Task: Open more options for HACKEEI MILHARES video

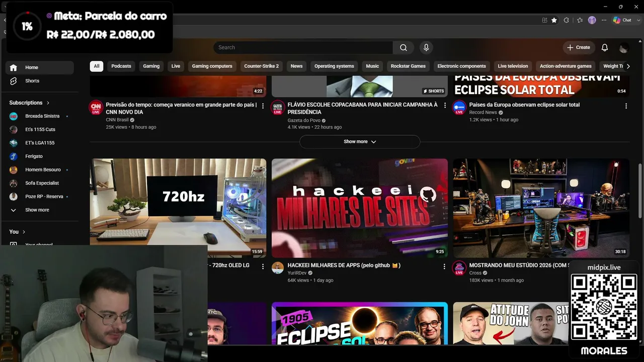Action: point(444,266)
